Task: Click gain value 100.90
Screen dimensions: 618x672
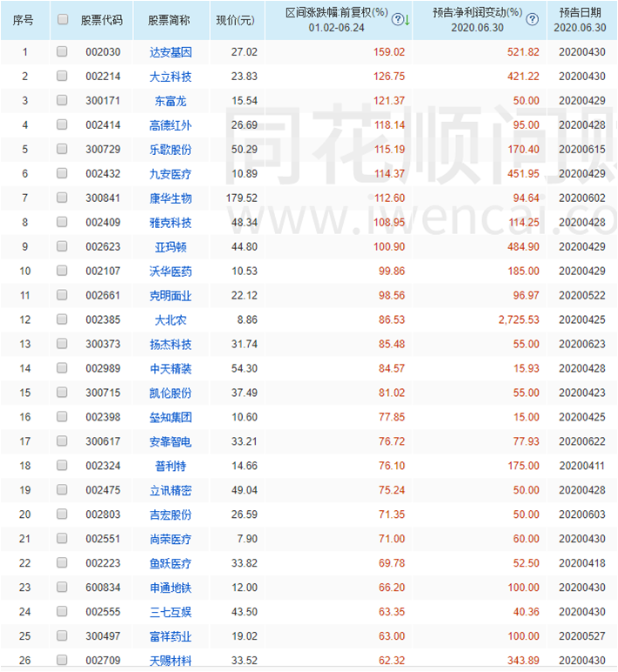Action: (389, 246)
